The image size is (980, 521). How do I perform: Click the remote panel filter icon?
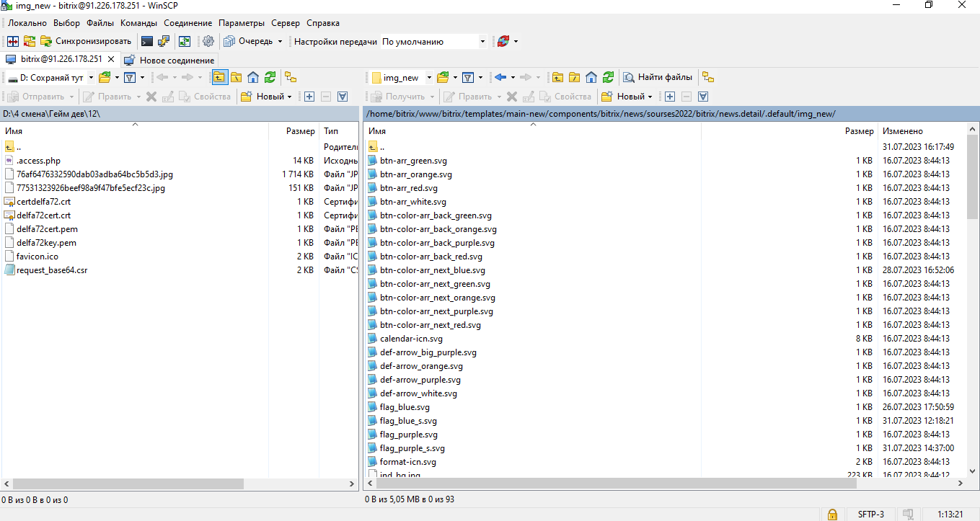[x=468, y=77]
